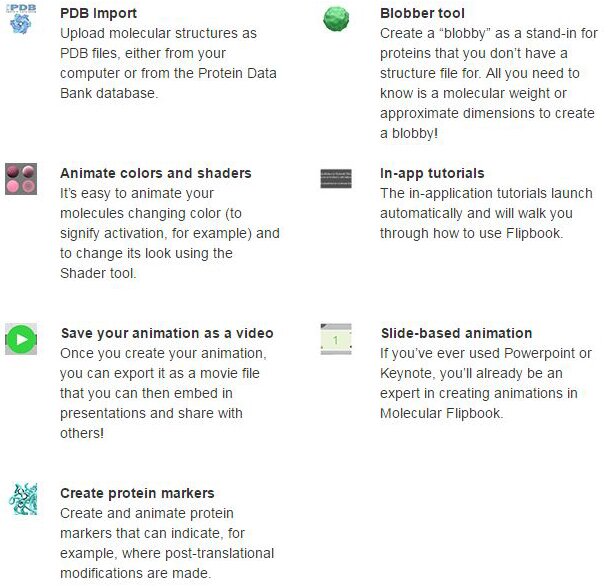
Task: Click the Powerpoint or Keynote description text
Action: [486, 383]
